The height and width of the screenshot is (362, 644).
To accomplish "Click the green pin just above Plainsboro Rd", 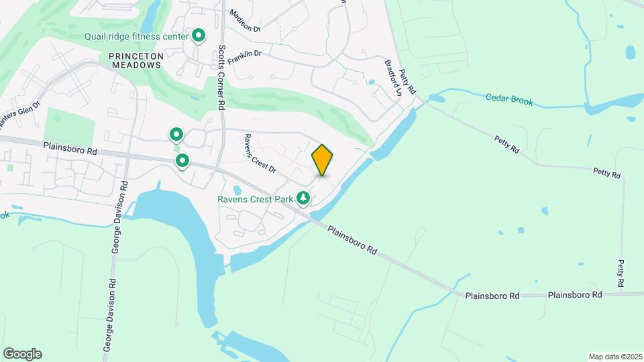I will click(176, 135).
